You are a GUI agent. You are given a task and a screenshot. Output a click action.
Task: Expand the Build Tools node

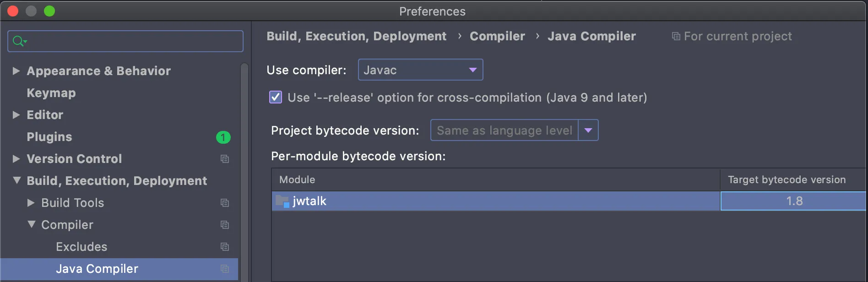(x=31, y=203)
